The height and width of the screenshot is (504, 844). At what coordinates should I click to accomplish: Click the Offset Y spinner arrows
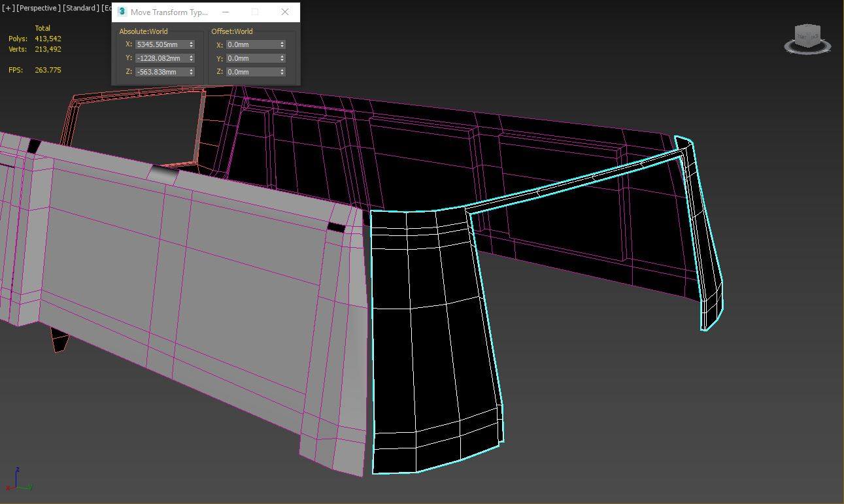pos(282,58)
